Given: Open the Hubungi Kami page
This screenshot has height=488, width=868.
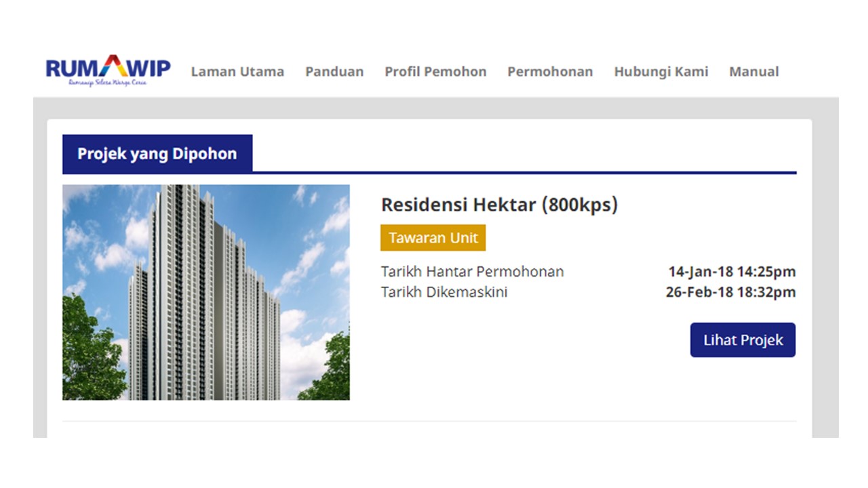Looking at the screenshot, I should [661, 71].
